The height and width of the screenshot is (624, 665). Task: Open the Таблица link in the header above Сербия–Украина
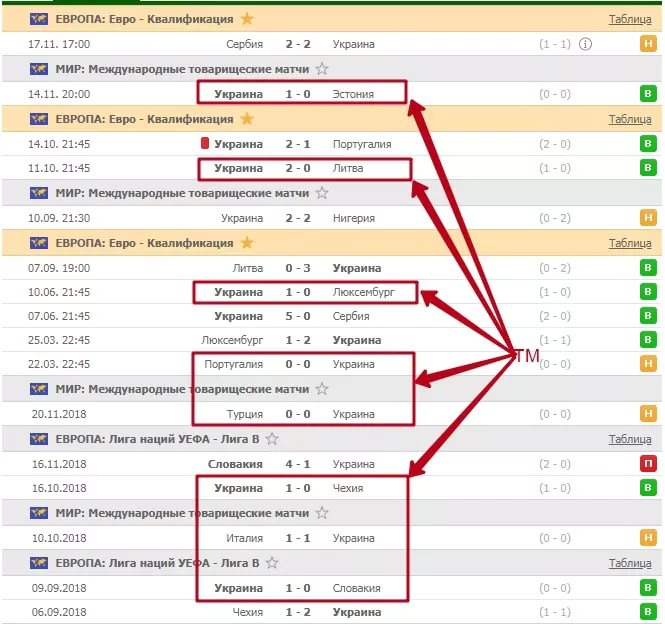click(630, 19)
